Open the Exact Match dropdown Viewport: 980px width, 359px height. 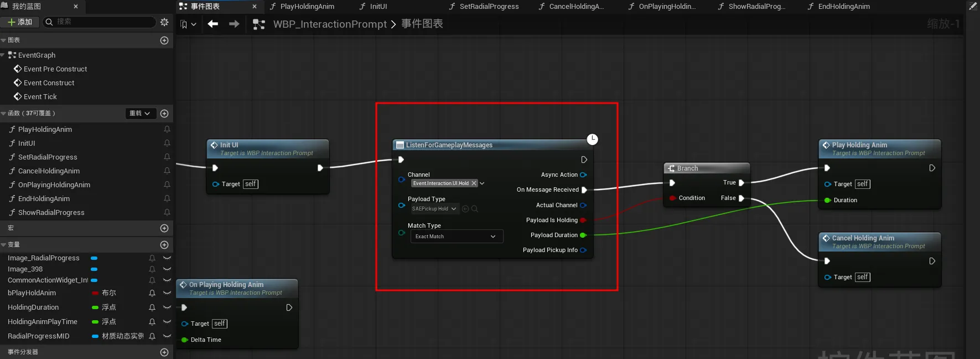[457, 237]
